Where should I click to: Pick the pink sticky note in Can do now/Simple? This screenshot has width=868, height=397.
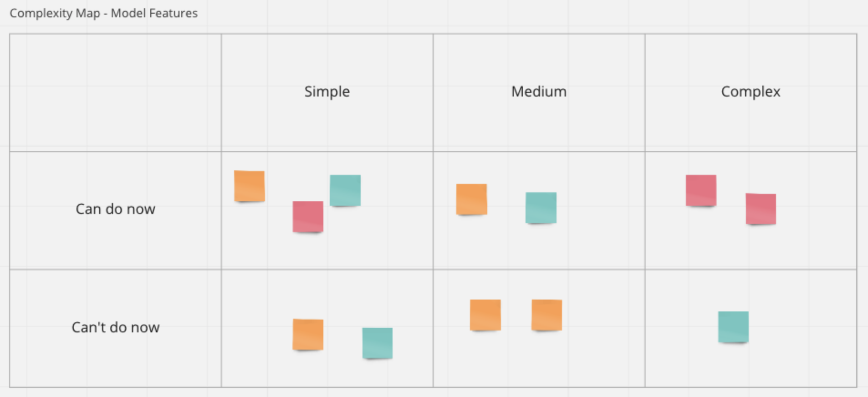coord(308,217)
